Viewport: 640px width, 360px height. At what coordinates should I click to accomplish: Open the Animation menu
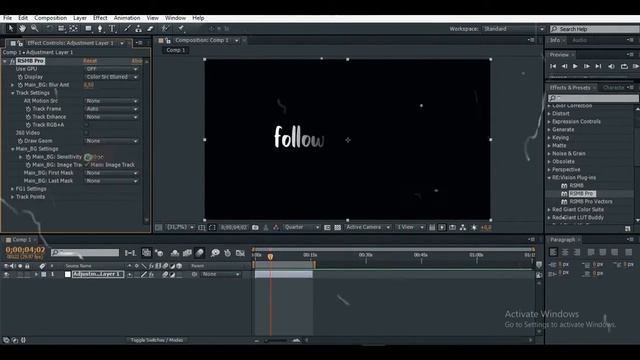tap(127, 18)
